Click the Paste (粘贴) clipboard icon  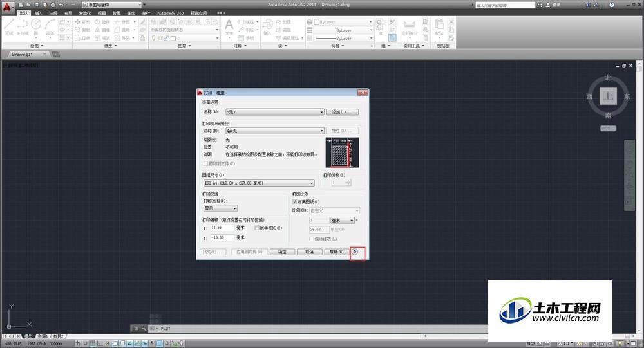tap(439, 27)
